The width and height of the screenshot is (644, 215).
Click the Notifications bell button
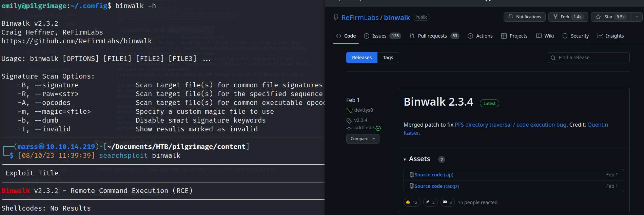click(524, 17)
